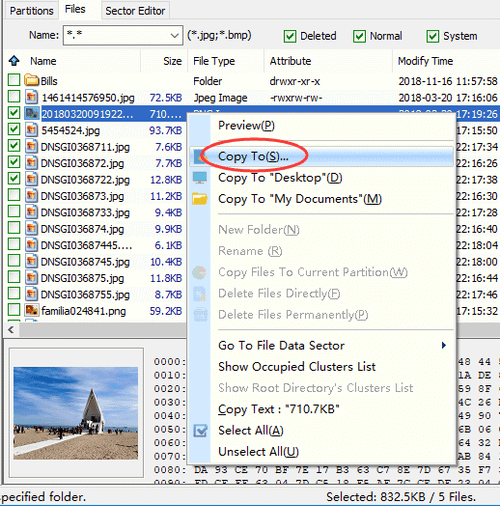Uncheck the box for DNSGI0368722.jpg
The image size is (500, 506).
point(14,178)
